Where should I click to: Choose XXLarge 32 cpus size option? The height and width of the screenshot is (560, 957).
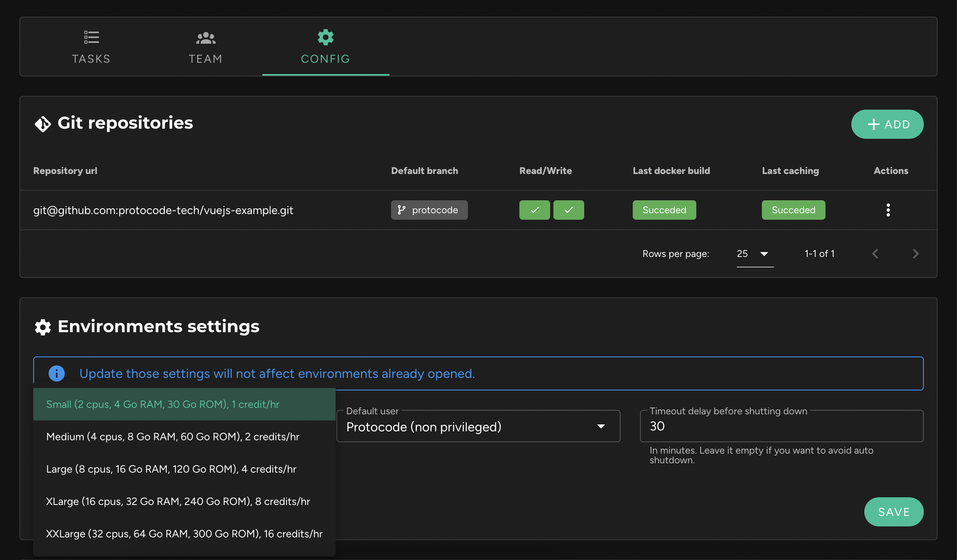[184, 534]
